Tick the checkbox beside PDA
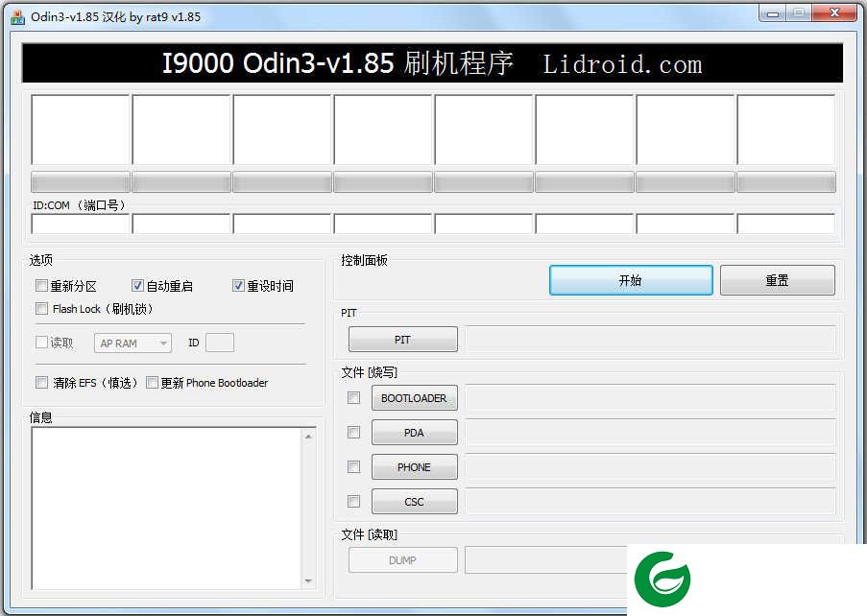Screen dimensions: 867x616 (x=354, y=432)
